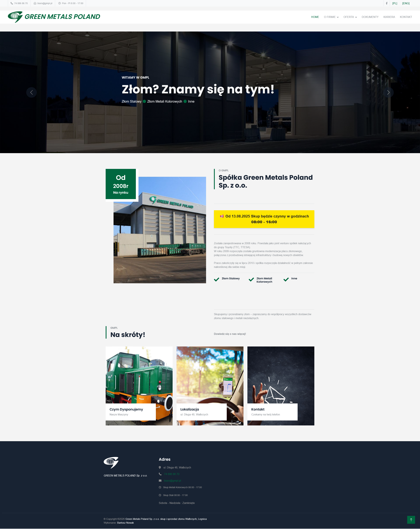Screen dimensions: 420x529
Task: Click 'WITAMY W GMPL' text
Action: tap(135, 77)
